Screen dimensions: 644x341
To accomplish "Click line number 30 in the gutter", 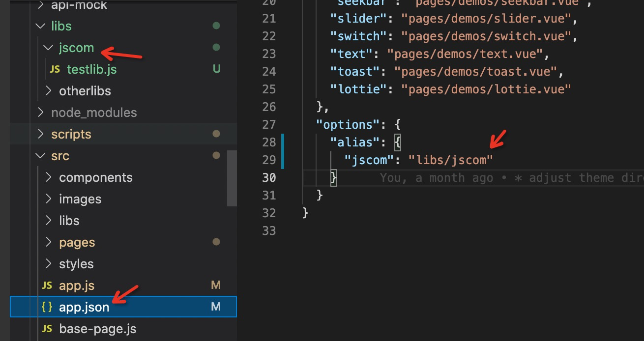I will [269, 177].
